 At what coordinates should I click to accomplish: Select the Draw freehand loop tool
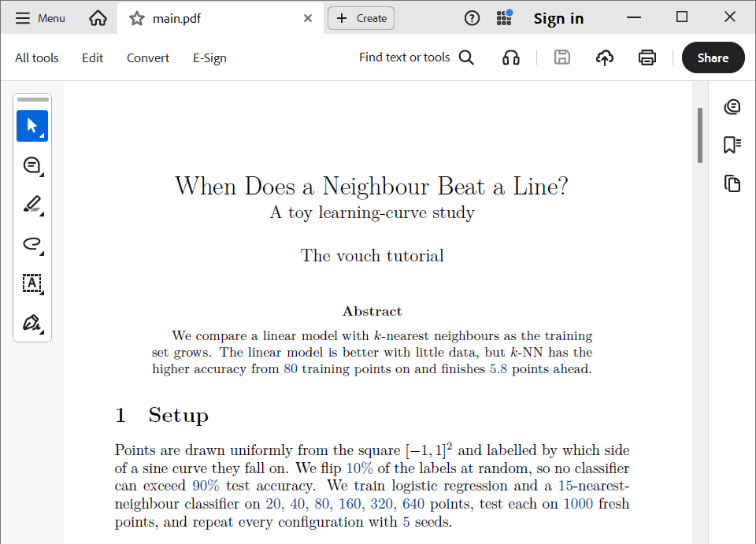click(32, 244)
